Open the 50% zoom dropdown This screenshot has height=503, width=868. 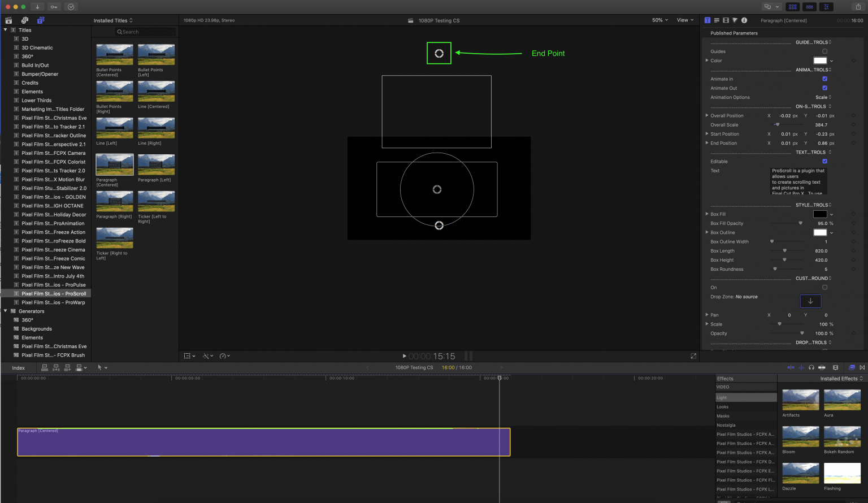pyautogui.click(x=659, y=20)
